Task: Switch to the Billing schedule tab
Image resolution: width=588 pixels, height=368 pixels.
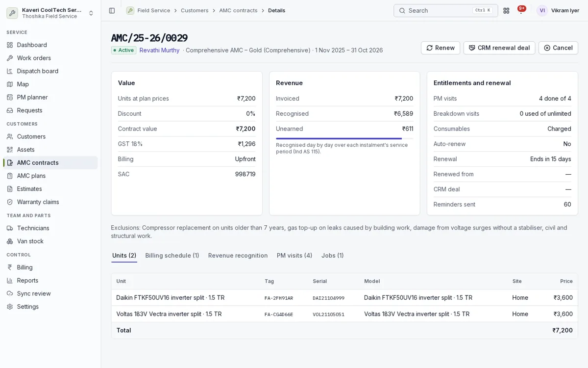Action: point(172,255)
